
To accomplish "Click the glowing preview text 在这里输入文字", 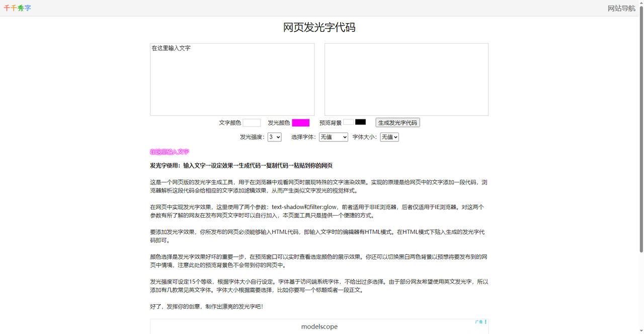I will [x=170, y=152].
